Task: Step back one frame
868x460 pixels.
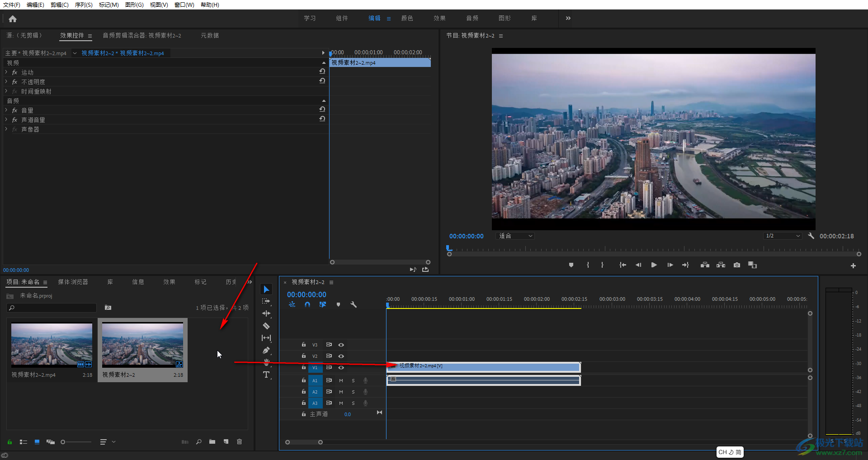Action: [x=638, y=265]
